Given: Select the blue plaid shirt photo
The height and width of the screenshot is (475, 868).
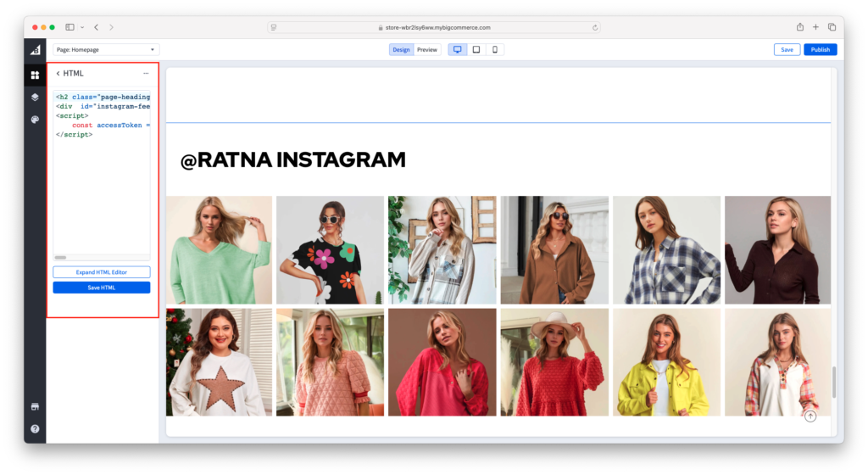Looking at the screenshot, I should (x=666, y=249).
